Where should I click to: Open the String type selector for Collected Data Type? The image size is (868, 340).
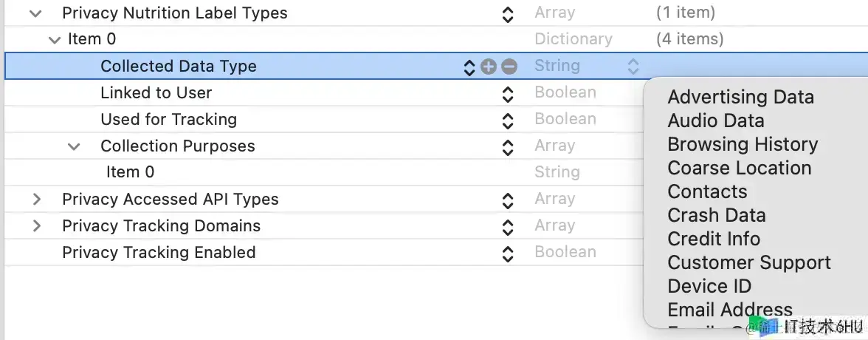click(633, 67)
